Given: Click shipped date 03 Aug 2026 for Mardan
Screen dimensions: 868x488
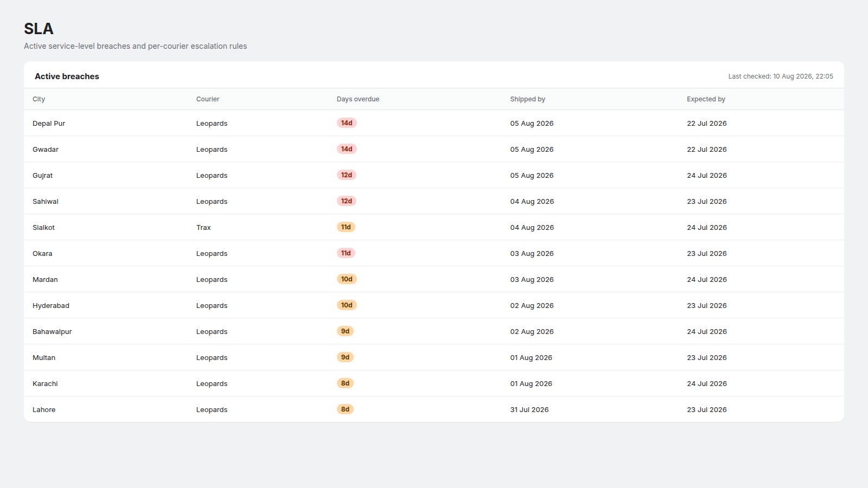Looking at the screenshot, I should pyautogui.click(x=532, y=280).
